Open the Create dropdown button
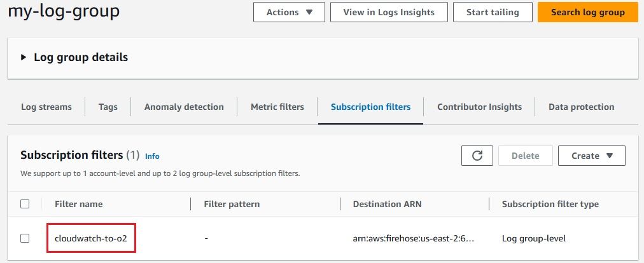Viewport: 644px width, 263px height. point(591,156)
